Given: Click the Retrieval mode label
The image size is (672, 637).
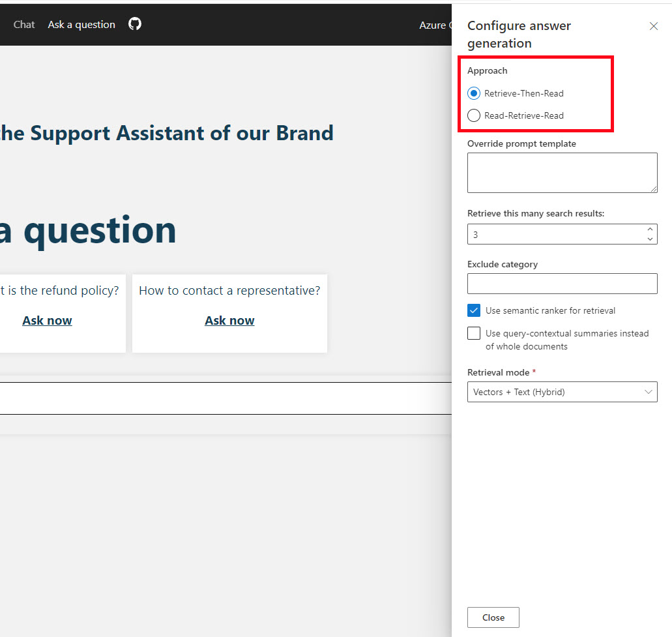Looking at the screenshot, I should tap(499, 372).
